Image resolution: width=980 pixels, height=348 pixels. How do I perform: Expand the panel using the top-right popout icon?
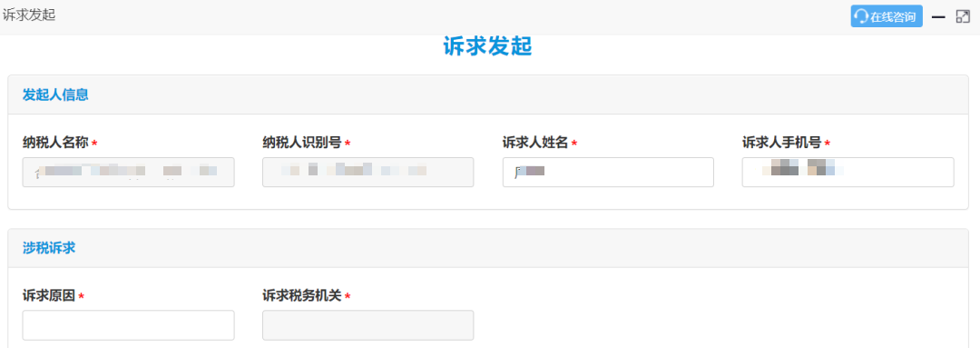(x=963, y=17)
